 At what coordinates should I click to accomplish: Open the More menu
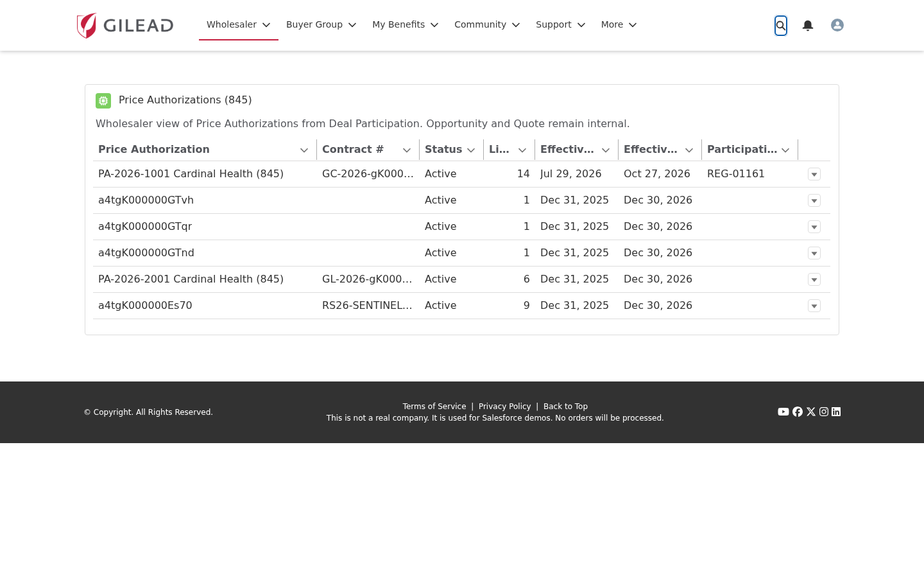(619, 24)
